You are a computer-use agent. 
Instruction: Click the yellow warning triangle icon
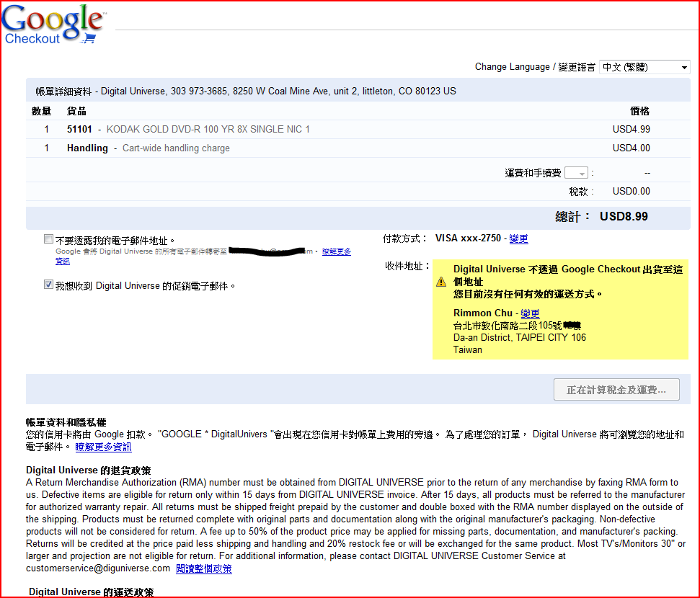click(x=441, y=282)
